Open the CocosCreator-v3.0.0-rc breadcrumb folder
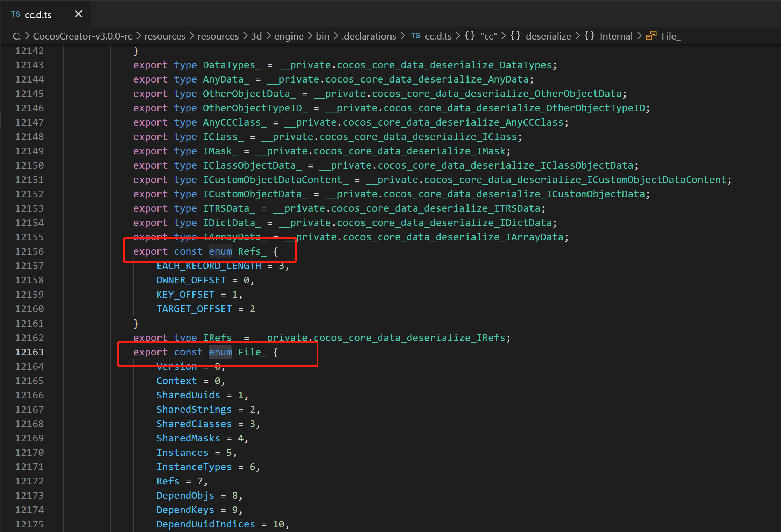Screen dimensions: 781x532 click(x=83, y=36)
